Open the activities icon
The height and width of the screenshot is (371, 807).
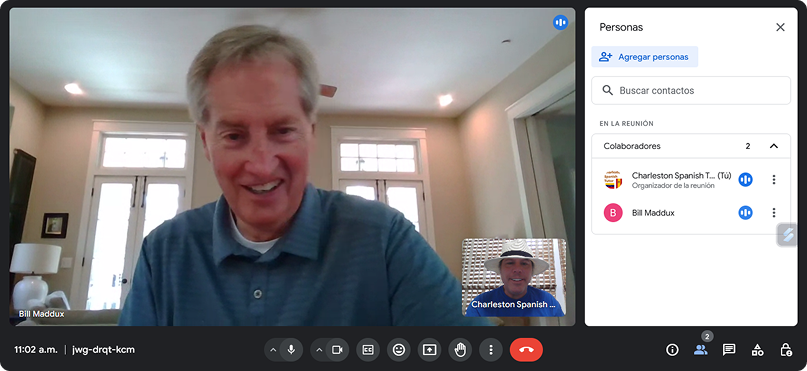point(757,350)
